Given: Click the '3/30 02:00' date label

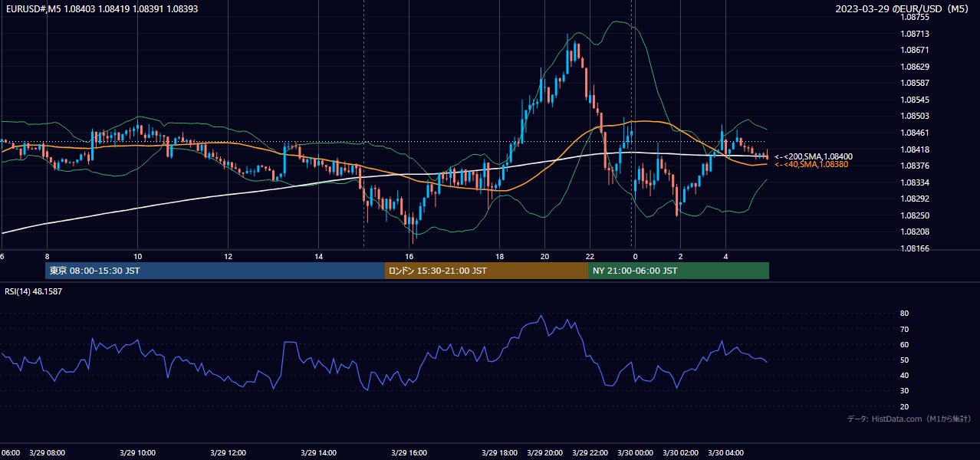Looking at the screenshot, I should pos(680,453).
